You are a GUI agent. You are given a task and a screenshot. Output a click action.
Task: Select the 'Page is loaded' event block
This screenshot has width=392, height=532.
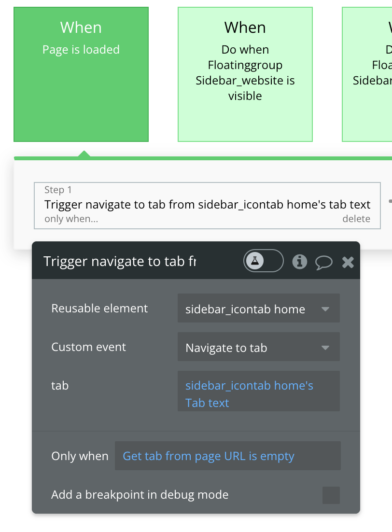(81, 74)
